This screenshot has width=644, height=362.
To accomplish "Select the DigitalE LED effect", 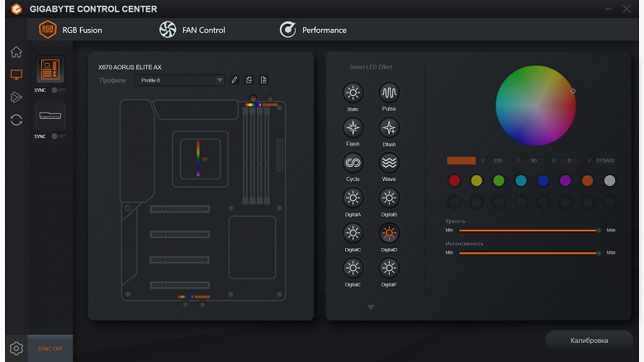I will [x=353, y=269].
